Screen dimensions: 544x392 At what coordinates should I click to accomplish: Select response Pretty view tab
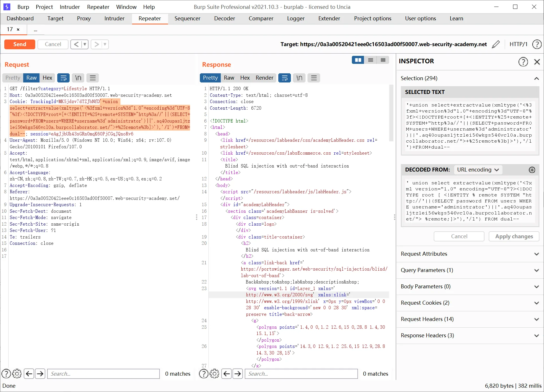click(x=210, y=78)
